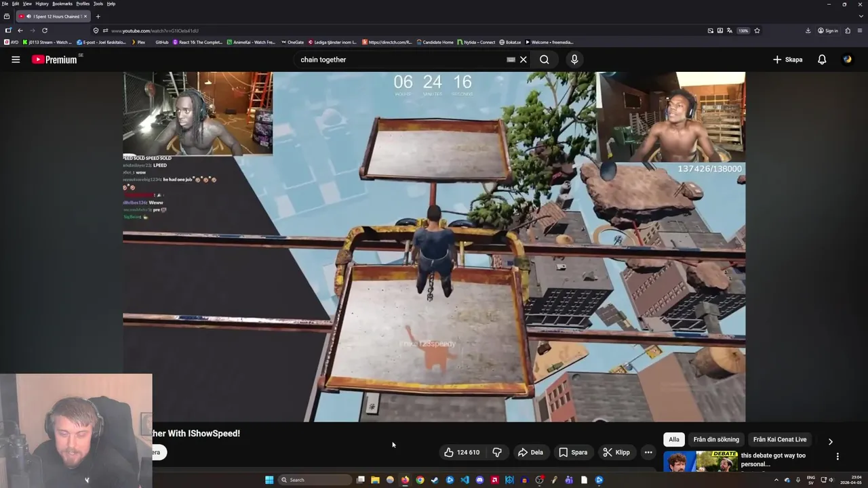Open the YouTube account avatar menu
Image resolution: width=868 pixels, height=488 pixels.
tap(848, 60)
